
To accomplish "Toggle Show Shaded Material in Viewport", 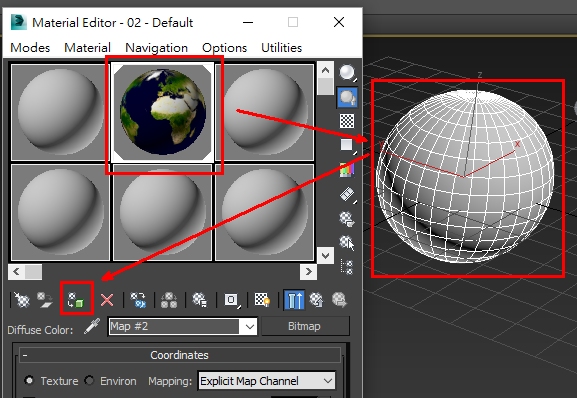I will 263,300.
